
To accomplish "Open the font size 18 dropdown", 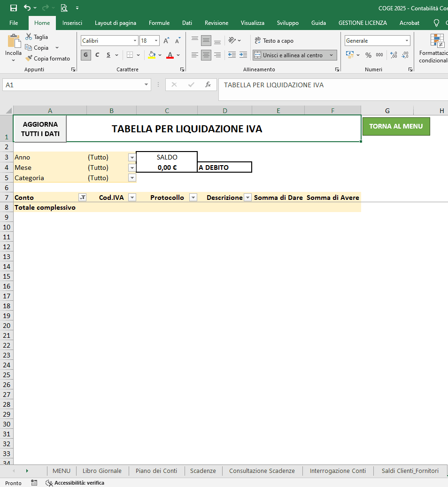I will pos(156,41).
